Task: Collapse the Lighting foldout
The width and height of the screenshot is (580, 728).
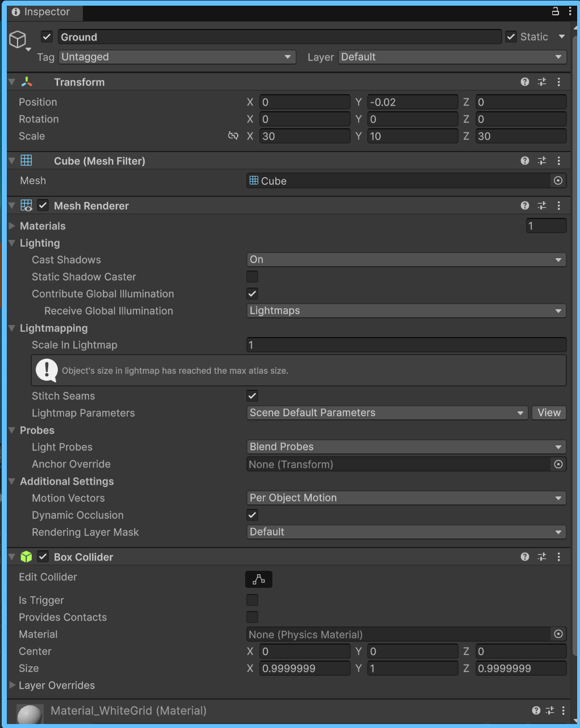Action: click(x=12, y=243)
